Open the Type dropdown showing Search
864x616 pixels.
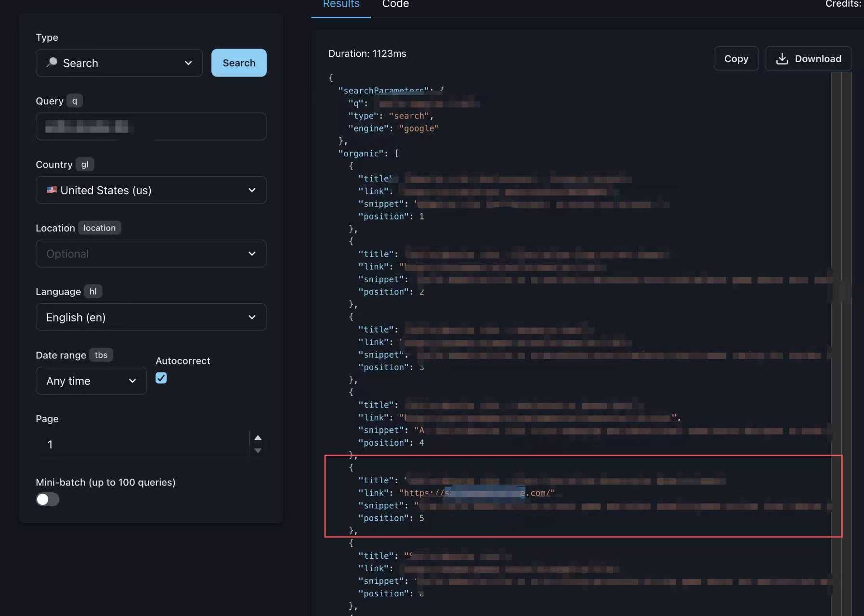click(119, 63)
